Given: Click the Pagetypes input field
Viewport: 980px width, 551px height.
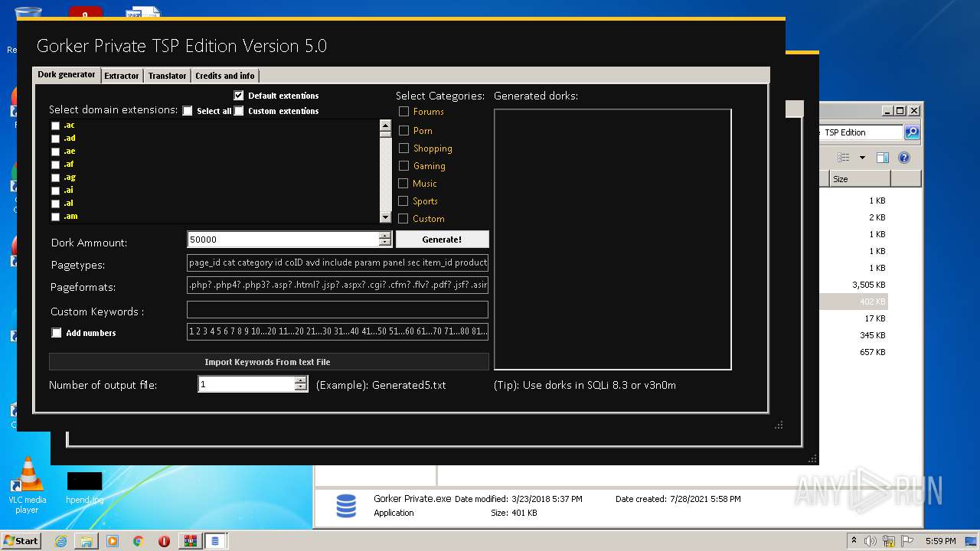Looking at the screenshot, I should [x=338, y=262].
